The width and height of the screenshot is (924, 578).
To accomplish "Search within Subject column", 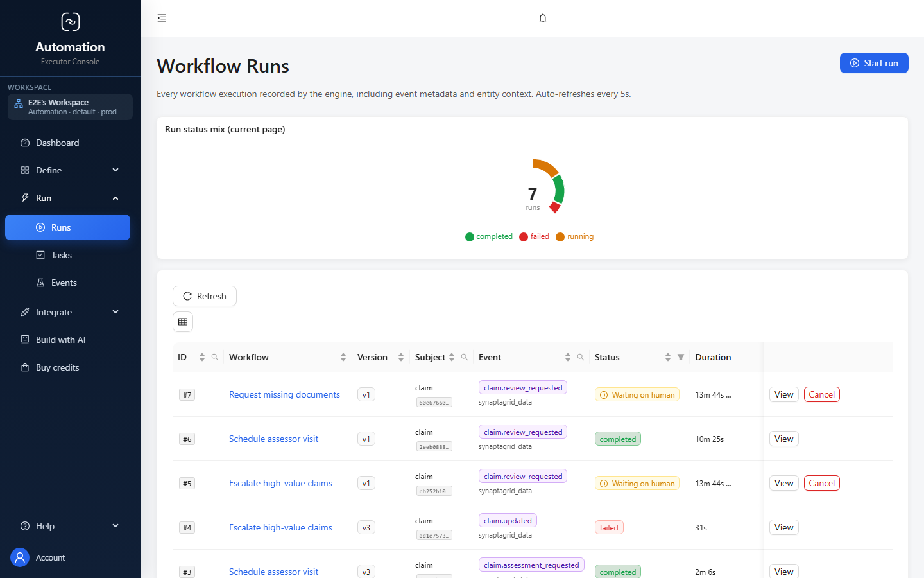I will click(465, 357).
